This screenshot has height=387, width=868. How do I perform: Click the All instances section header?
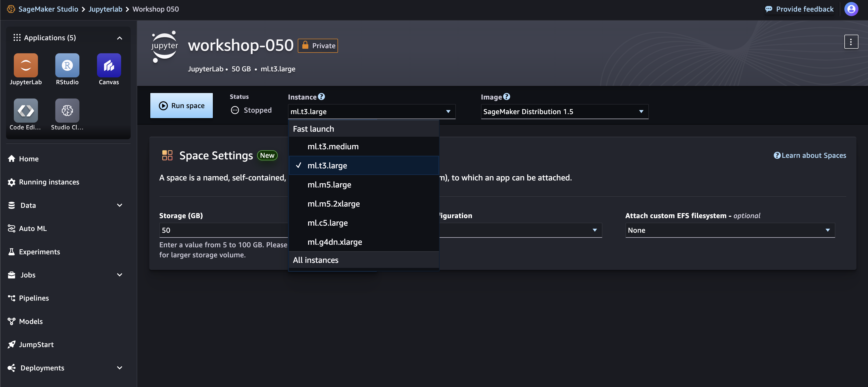pyautogui.click(x=364, y=260)
